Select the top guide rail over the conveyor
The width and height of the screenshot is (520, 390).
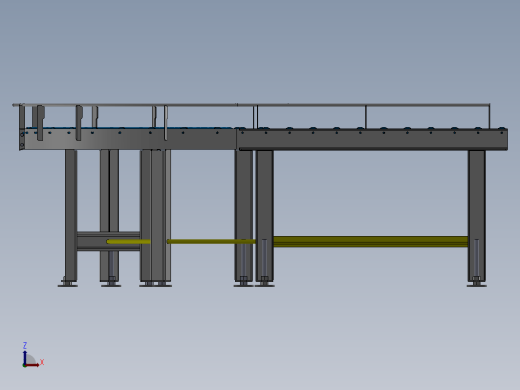[x=251, y=105]
